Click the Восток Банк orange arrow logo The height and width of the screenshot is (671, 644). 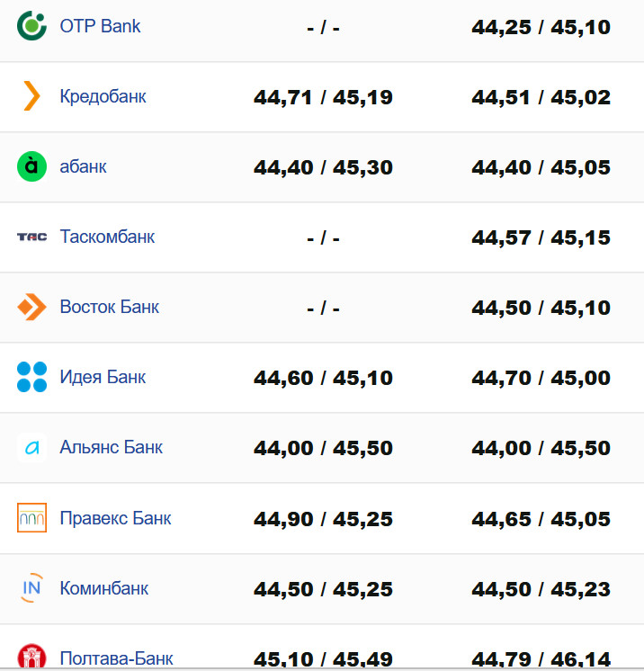31,307
